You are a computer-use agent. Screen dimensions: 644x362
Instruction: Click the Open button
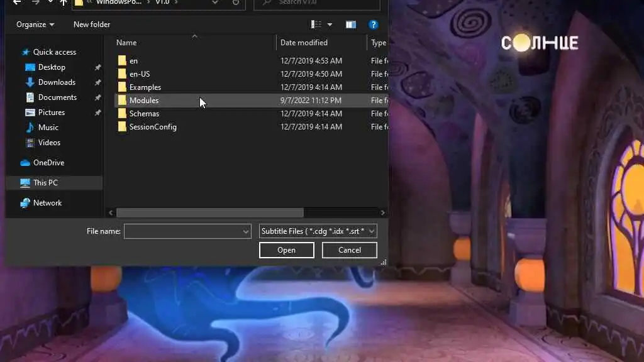(286, 250)
